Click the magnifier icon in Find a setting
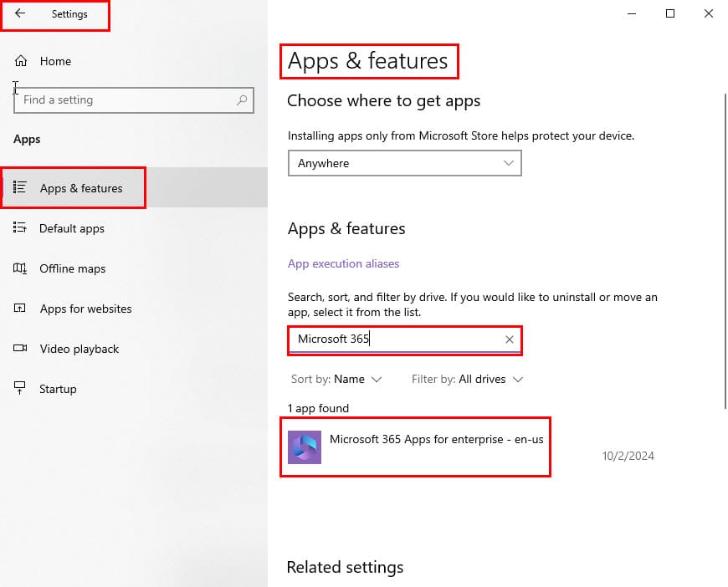The width and height of the screenshot is (728, 587). pyautogui.click(x=242, y=100)
